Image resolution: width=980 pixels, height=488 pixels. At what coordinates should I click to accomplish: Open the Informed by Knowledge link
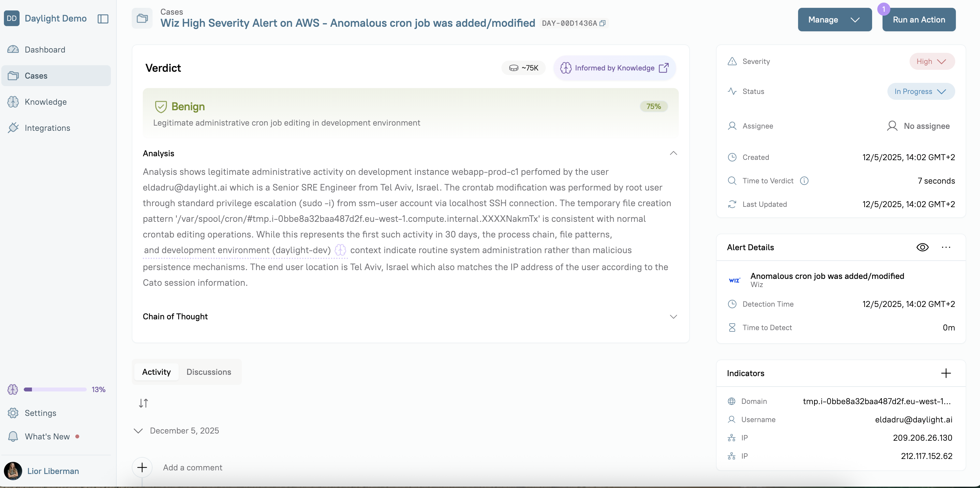pos(615,68)
